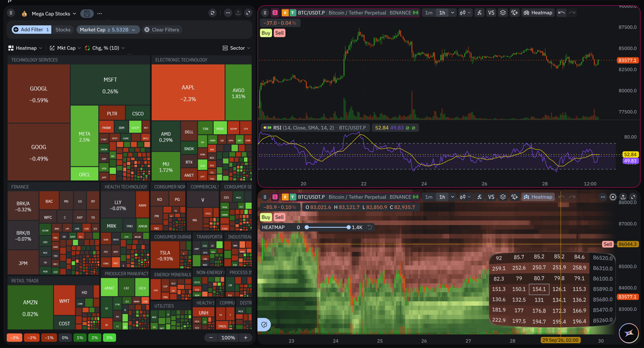644x348 pixels.
Task: Undo the last action in the top chart
Action: click(561, 12)
